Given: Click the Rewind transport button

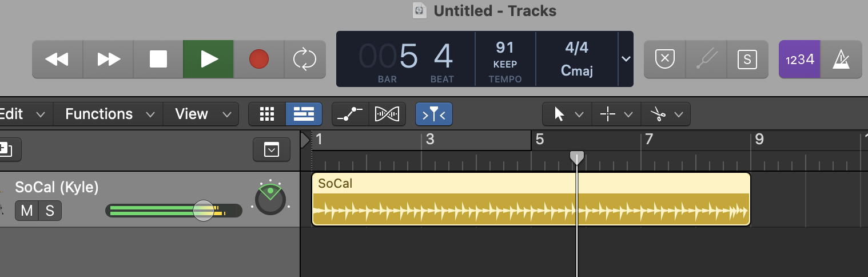Looking at the screenshot, I should (57, 59).
